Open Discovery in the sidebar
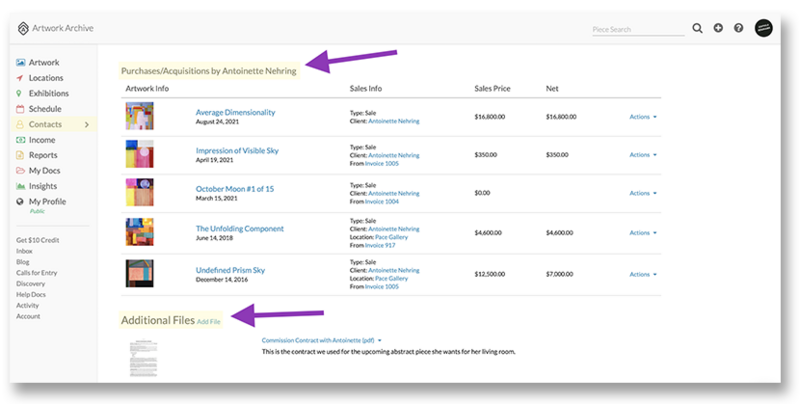Screen dimensions: 800x404 pyautogui.click(x=31, y=284)
